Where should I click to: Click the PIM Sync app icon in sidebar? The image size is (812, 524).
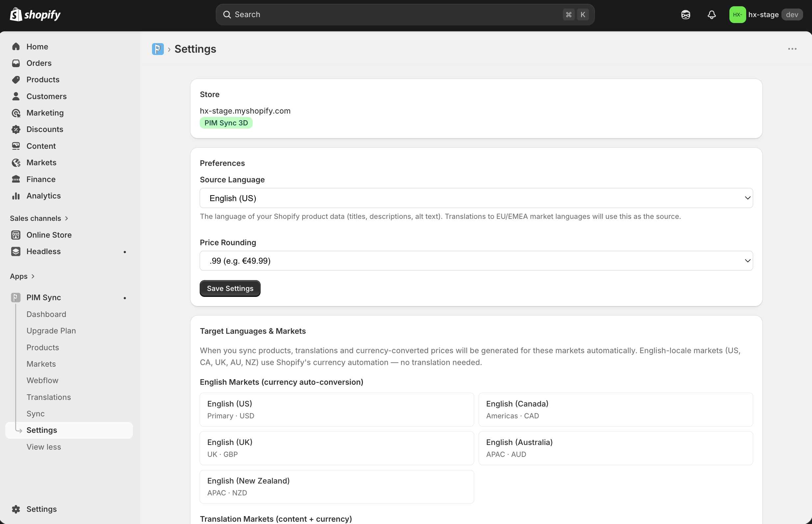click(x=16, y=298)
